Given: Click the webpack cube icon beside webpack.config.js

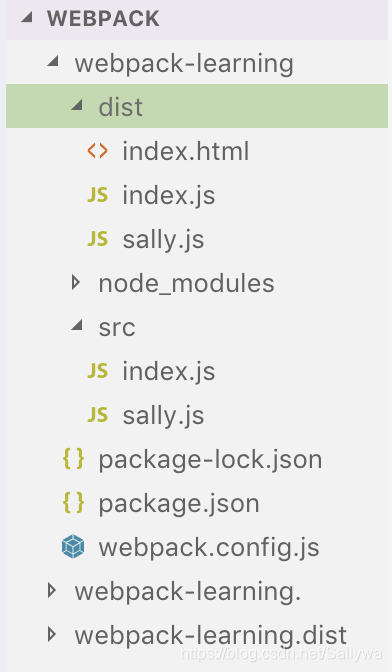Looking at the screenshot, I should coord(73,547).
